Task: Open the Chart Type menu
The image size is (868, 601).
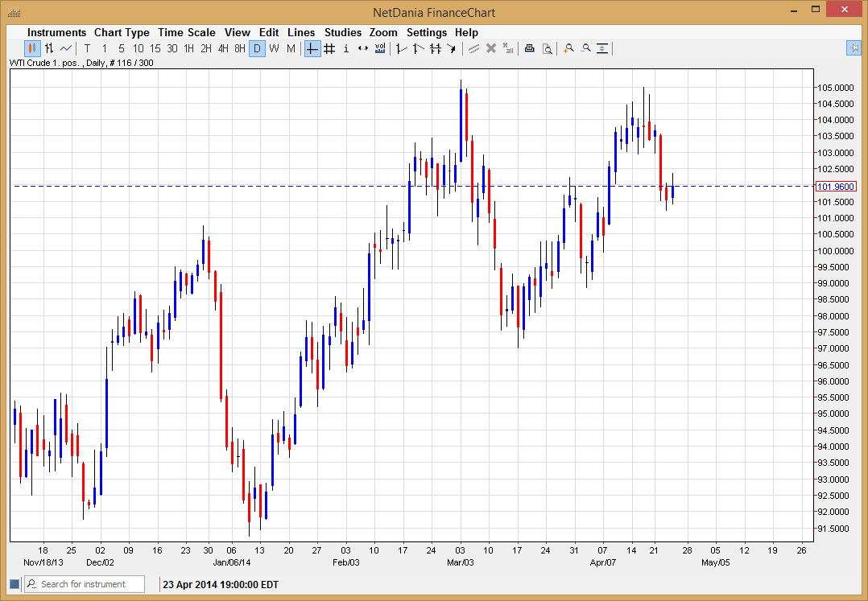Action: [122, 32]
